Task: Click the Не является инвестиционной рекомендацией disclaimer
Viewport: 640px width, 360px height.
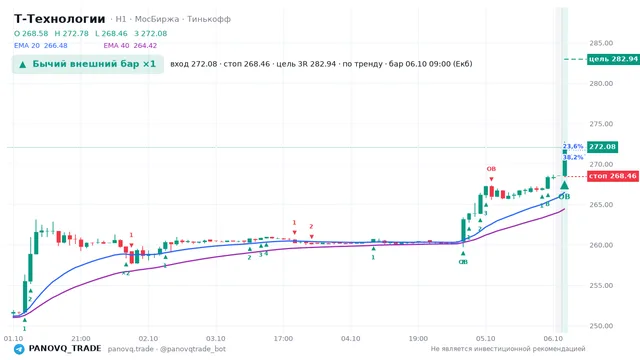Action: click(x=508, y=349)
